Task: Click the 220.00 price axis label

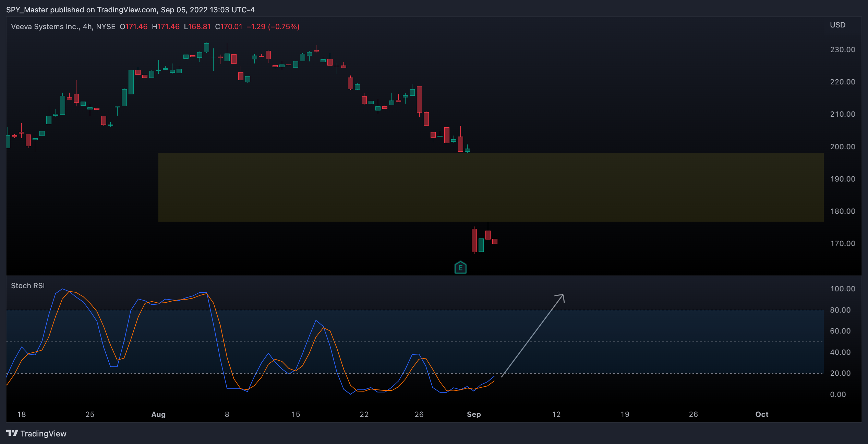Action: [x=843, y=82]
